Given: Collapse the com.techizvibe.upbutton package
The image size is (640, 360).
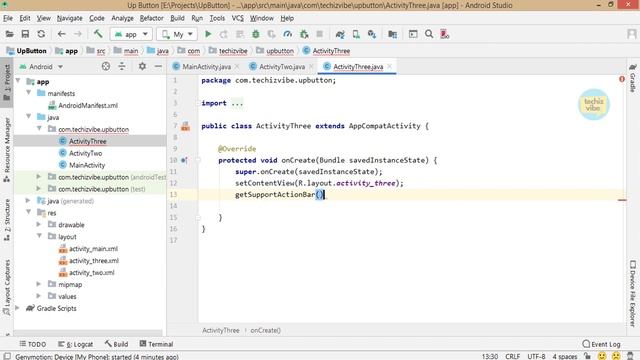Looking at the screenshot, I should [x=39, y=129].
